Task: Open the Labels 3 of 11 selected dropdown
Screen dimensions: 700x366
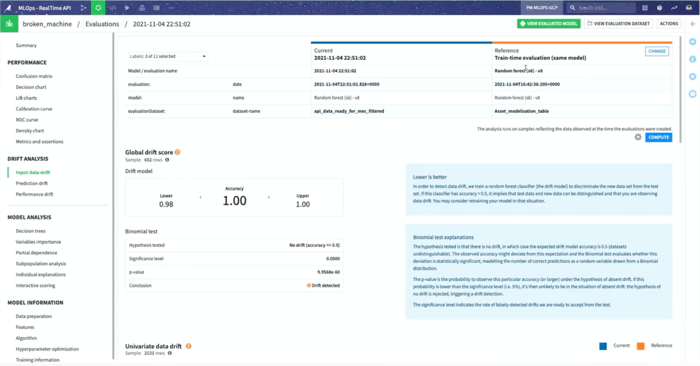Action: point(167,56)
